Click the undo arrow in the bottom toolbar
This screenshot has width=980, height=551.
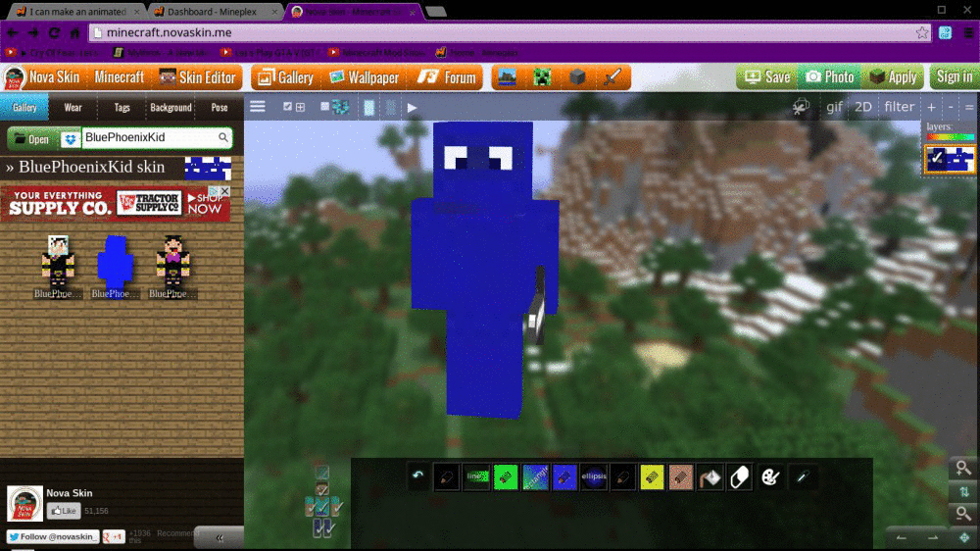click(418, 476)
